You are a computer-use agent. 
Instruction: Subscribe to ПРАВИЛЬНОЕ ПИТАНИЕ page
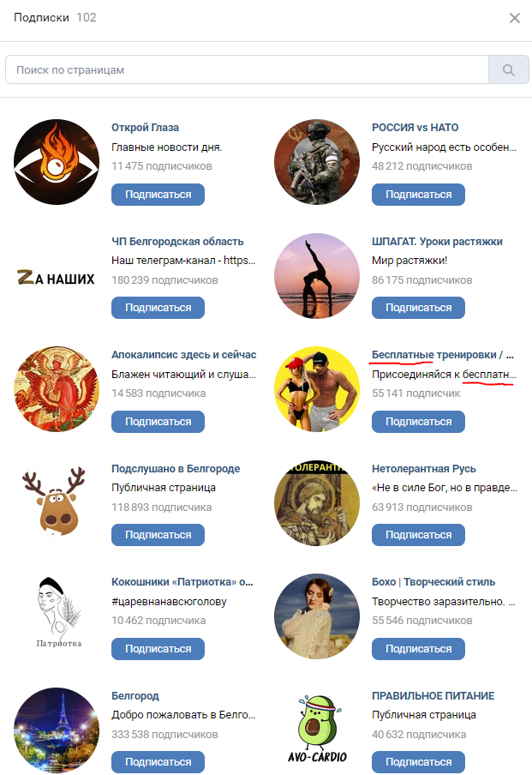(418, 762)
